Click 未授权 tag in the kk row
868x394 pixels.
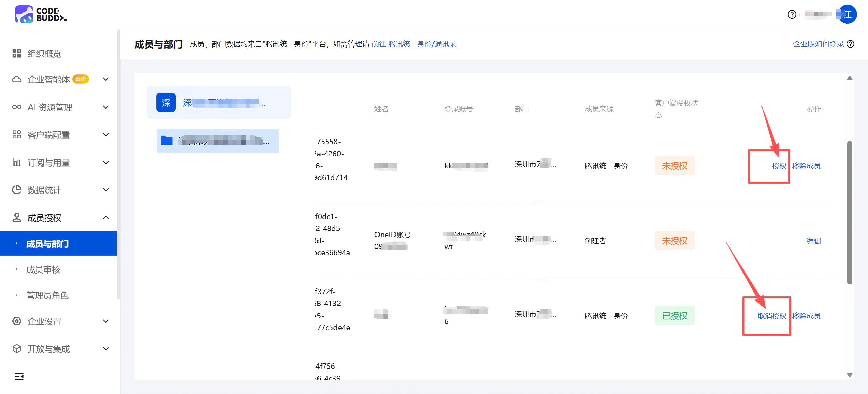point(675,166)
